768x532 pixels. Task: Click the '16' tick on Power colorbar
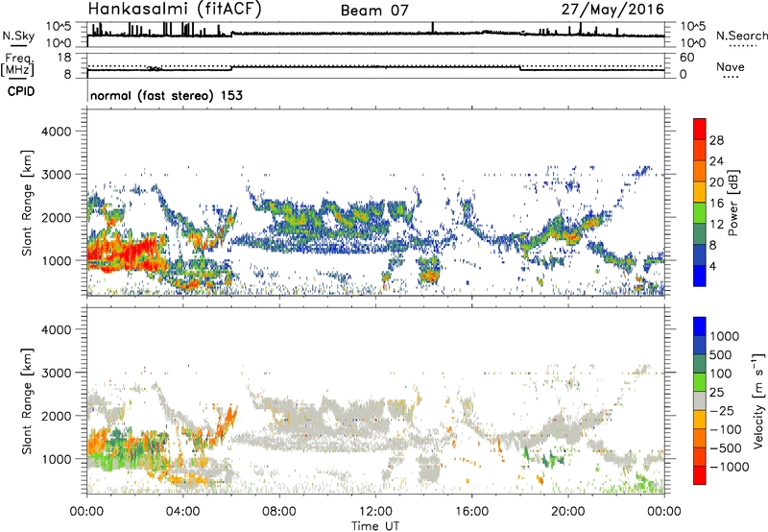(x=716, y=204)
